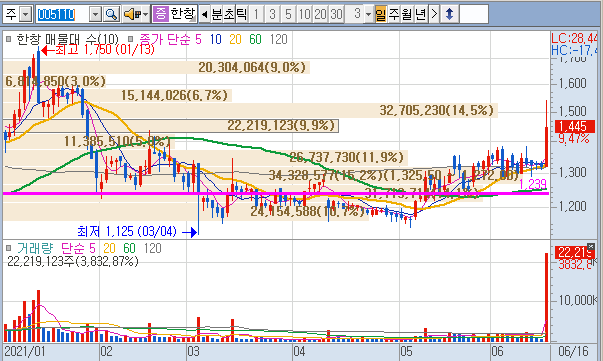Click volume profile label 15,144,026(6.7%)
Image resolution: width=603 pixels, height=361 pixels.
click(x=175, y=95)
